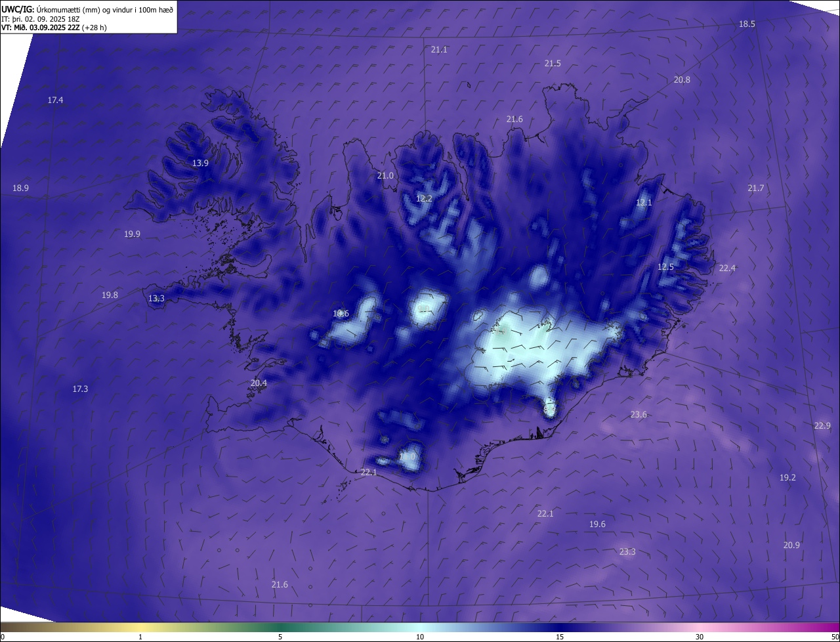Select the 21.1 map value
Screen dimensions: 840x642
[439, 49]
